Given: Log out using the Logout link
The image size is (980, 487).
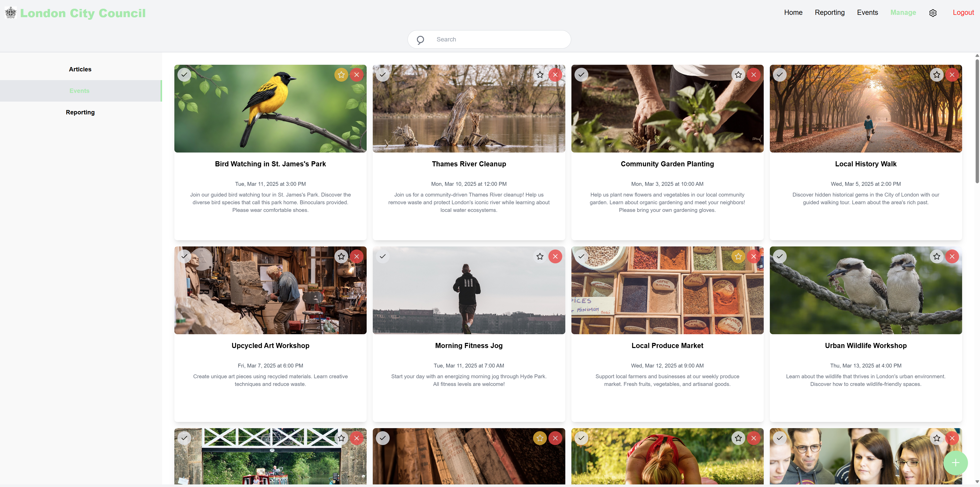Looking at the screenshot, I should point(963,13).
